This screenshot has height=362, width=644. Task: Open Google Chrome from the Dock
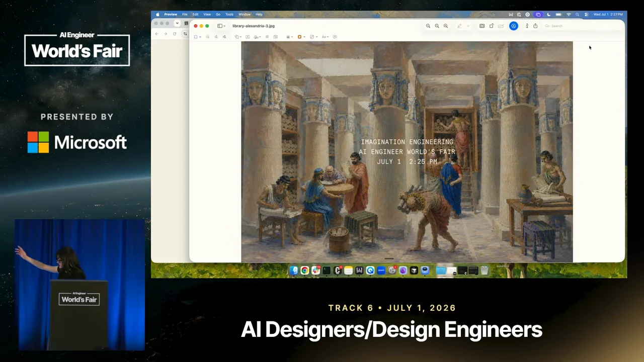(x=304, y=270)
